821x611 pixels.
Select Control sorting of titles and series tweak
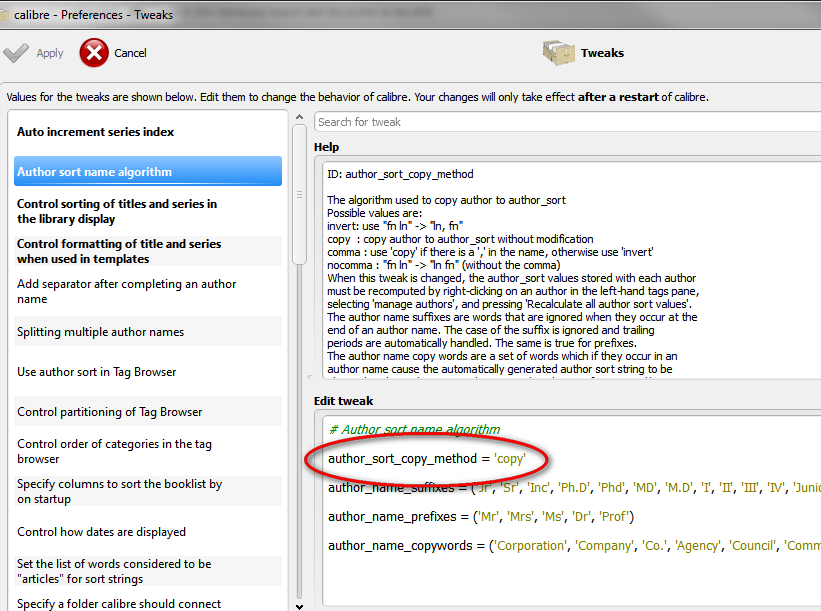tap(148, 211)
